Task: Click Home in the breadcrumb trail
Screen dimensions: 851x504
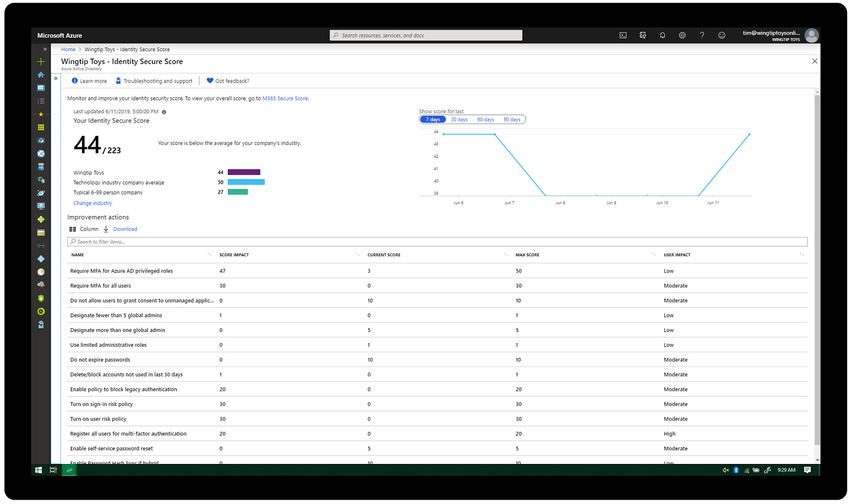Action: point(68,49)
